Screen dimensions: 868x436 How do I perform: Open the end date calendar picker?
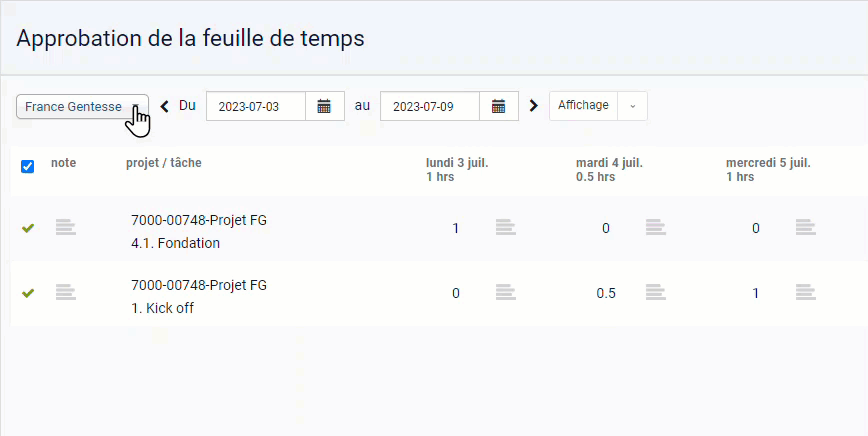[x=499, y=106]
